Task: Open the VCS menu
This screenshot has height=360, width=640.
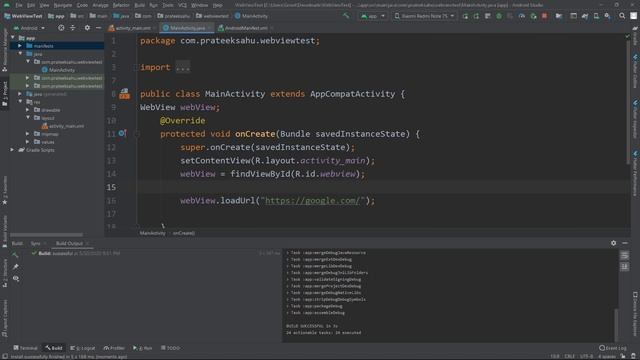Action: point(182,5)
